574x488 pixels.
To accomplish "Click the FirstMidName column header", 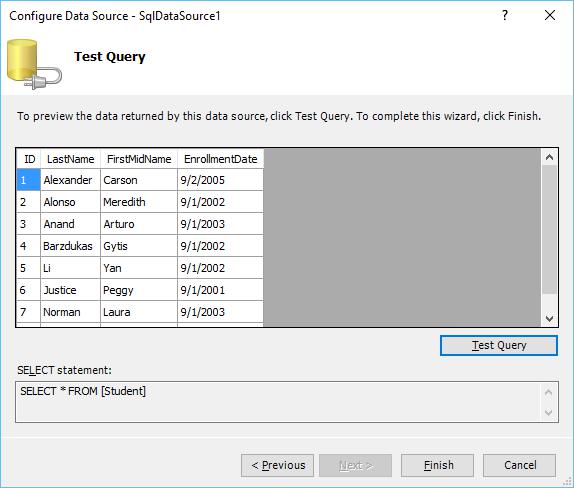I will [x=139, y=159].
